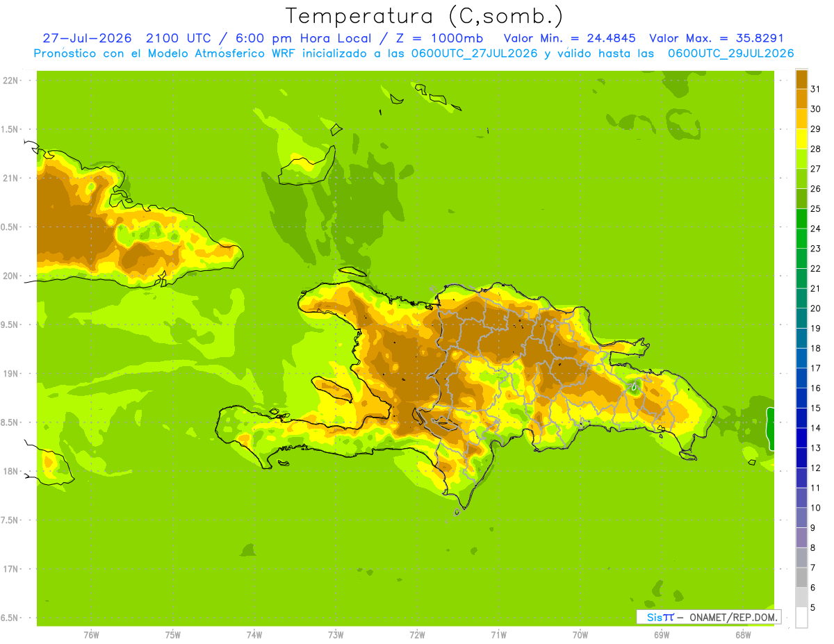Select the yellow swatch between 28 and 29
The image size is (834, 644).
pos(801,138)
